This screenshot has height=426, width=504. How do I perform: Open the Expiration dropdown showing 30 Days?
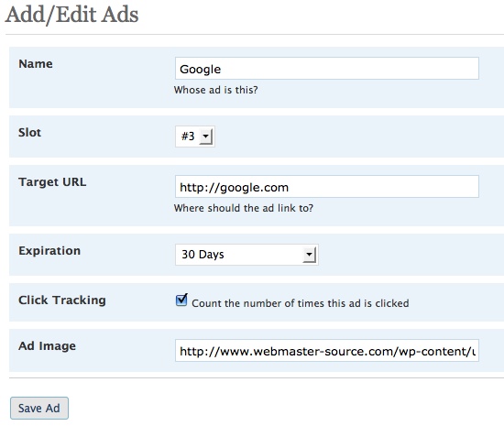pyautogui.click(x=247, y=255)
